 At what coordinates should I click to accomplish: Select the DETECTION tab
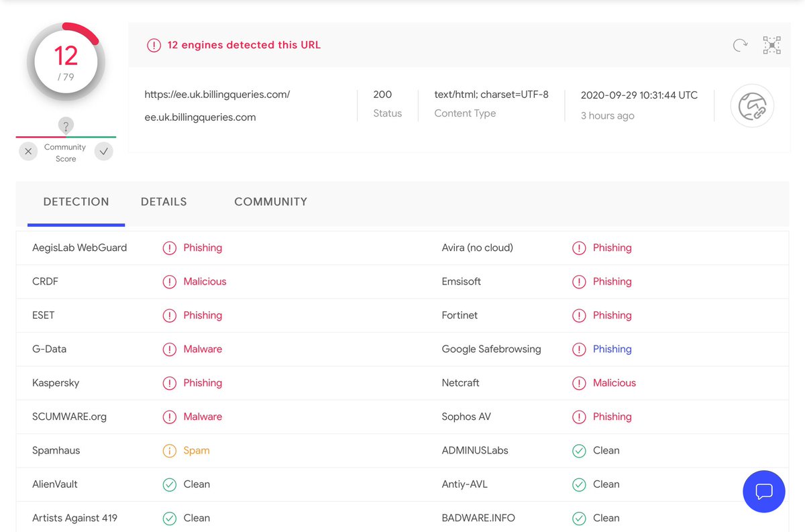pyautogui.click(x=76, y=201)
